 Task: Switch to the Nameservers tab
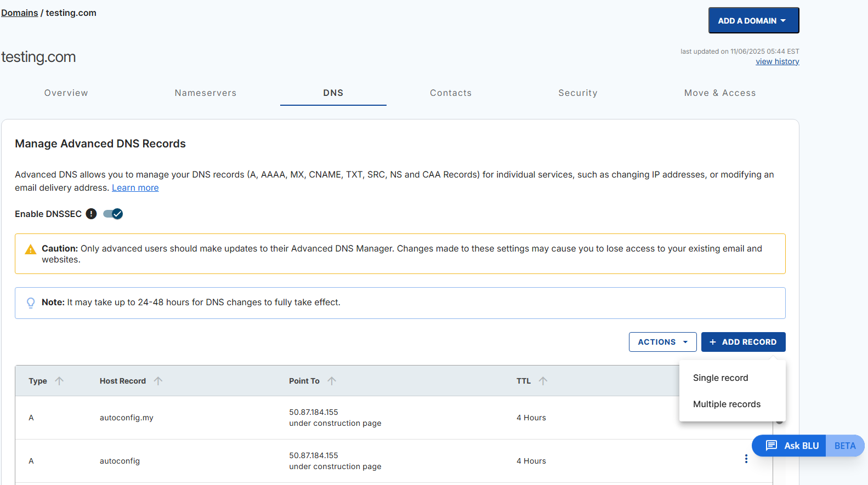pyautogui.click(x=206, y=93)
